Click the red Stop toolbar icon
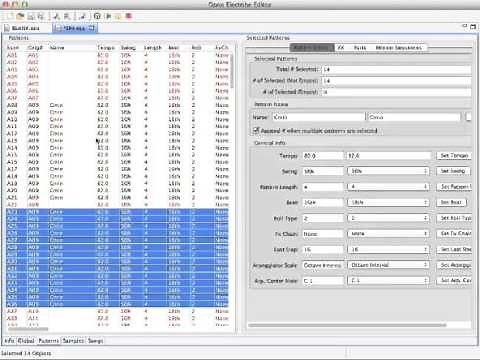 coord(129,16)
